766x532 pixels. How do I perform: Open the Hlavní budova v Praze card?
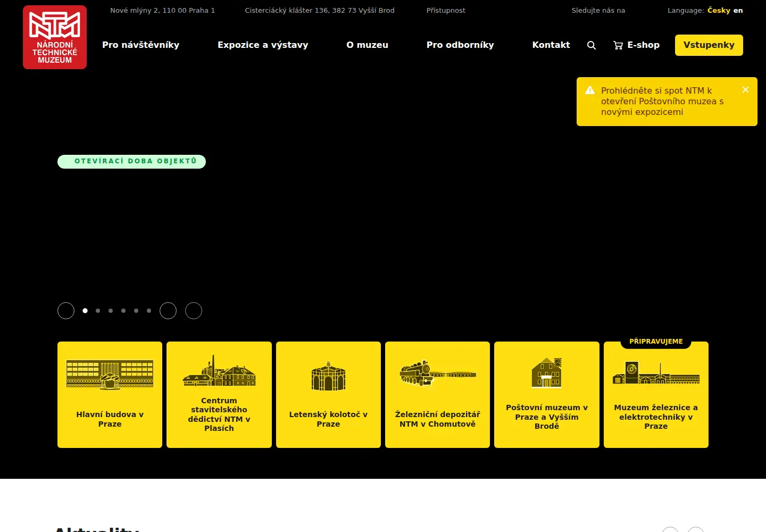110,395
